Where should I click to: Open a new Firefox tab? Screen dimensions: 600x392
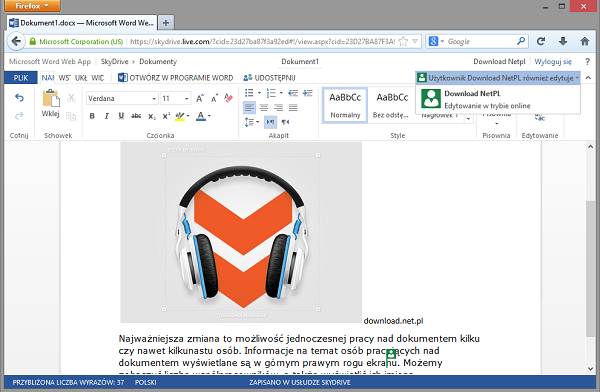tap(166, 23)
